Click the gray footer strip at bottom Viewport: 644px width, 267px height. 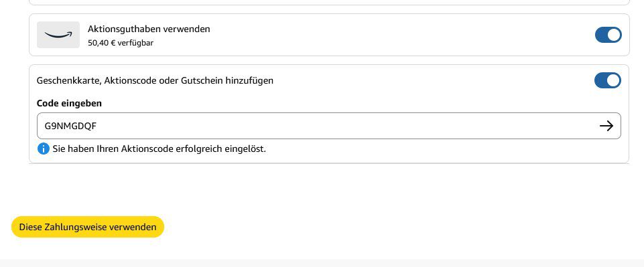coord(322,263)
